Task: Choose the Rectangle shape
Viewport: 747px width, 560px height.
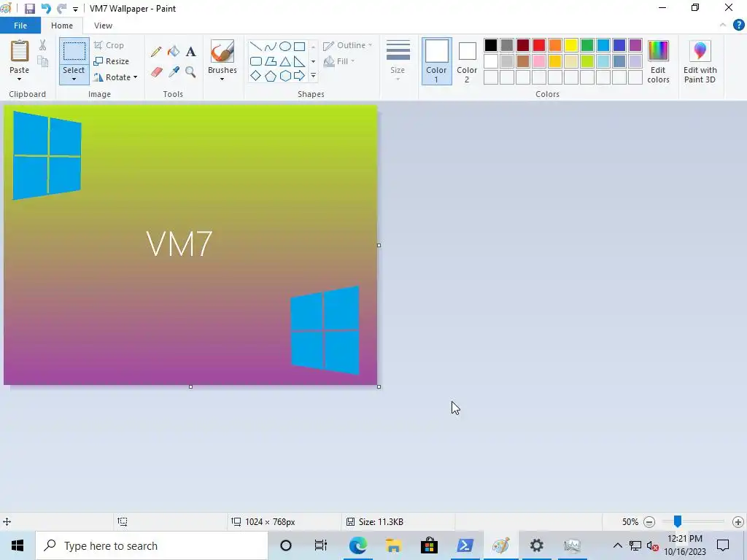Action: (300, 46)
